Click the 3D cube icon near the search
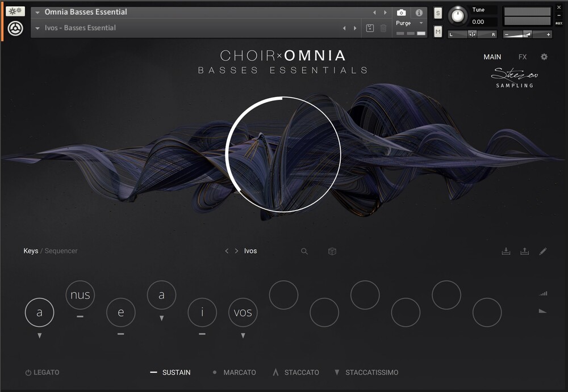The image size is (568, 392). coord(332,251)
